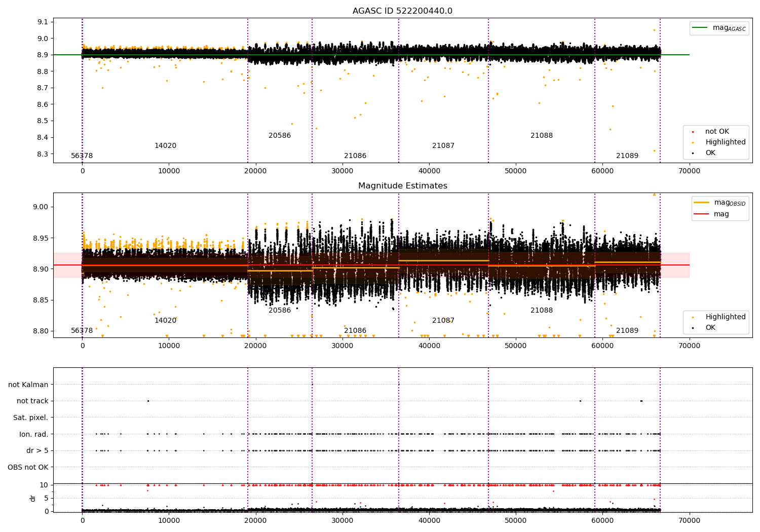Click the OBSID label 20586 in top plot

(280, 136)
